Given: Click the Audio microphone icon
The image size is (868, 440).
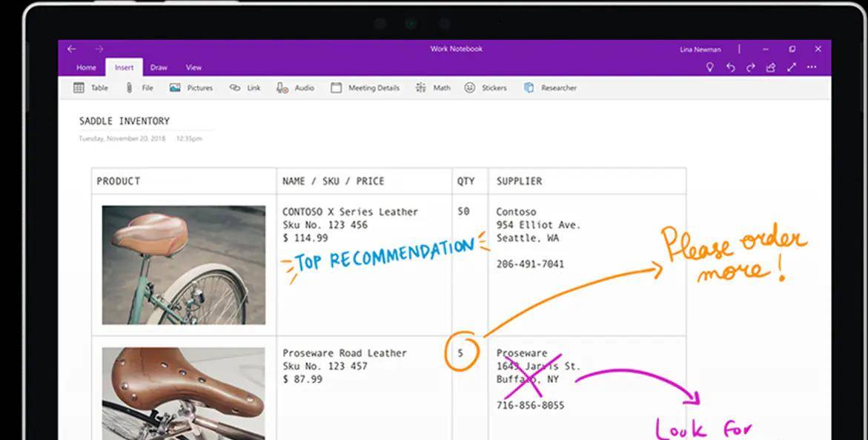Looking at the screenshot, I should tap(282, 88).
